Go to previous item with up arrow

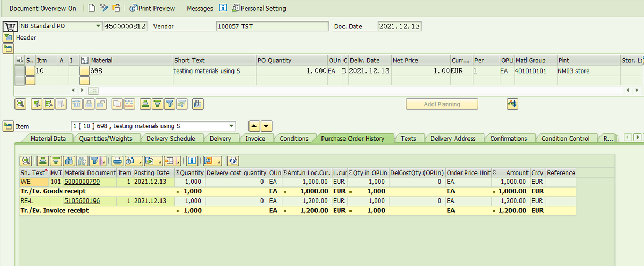[x=254, y=126]
